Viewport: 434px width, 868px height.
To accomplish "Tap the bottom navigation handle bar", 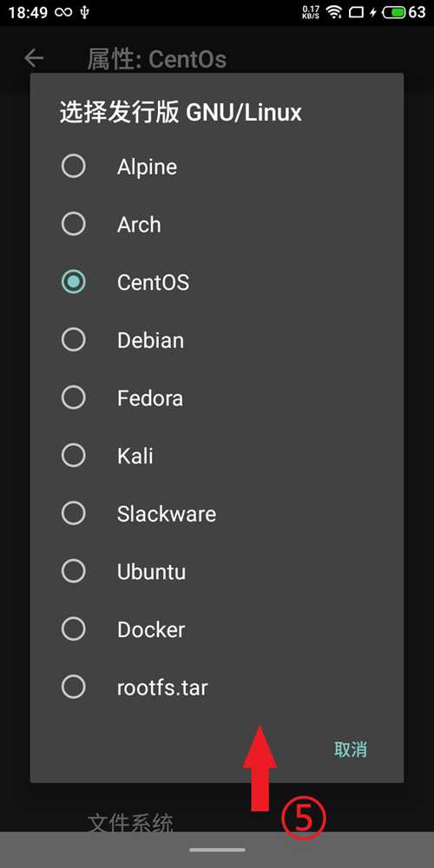I will pos(217,849).
